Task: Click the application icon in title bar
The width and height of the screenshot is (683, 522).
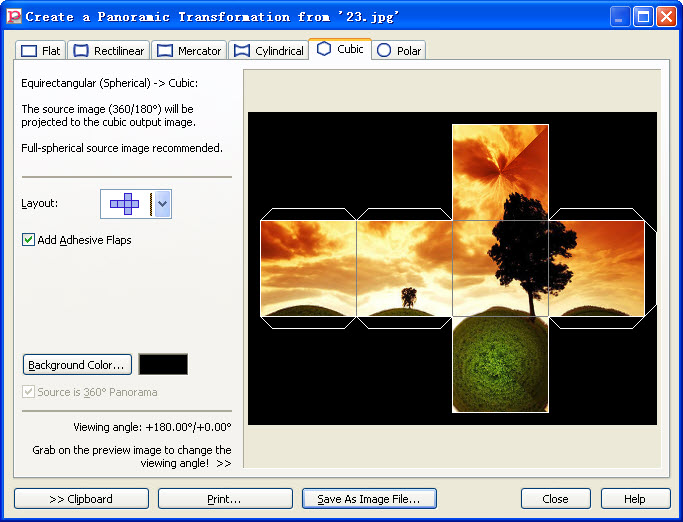Action: point(14,17)
